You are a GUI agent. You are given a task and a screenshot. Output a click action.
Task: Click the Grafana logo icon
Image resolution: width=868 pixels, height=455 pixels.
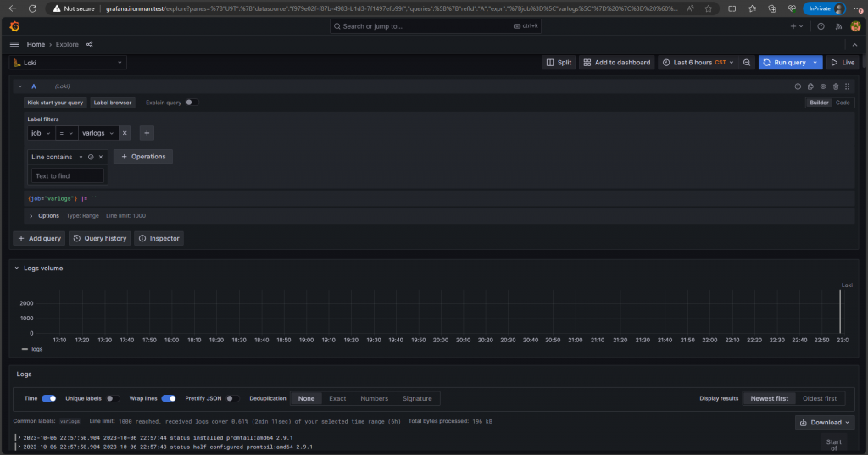pos(14,26)
